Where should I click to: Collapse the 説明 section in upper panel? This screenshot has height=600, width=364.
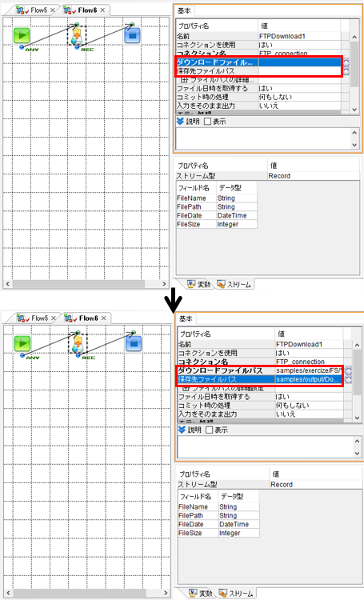tap(181, 122)
